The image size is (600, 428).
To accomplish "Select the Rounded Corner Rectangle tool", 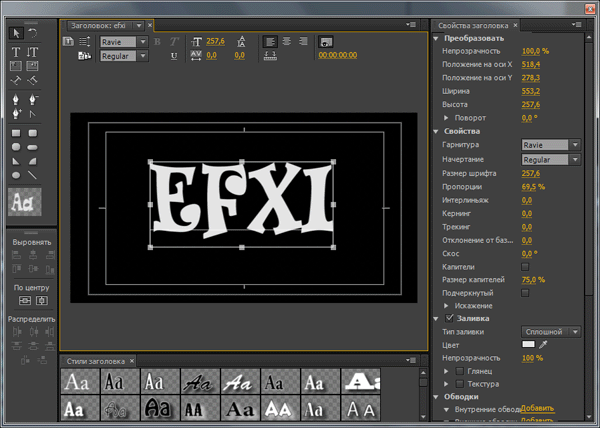I will pyautogui.click(x=33, y=133).
